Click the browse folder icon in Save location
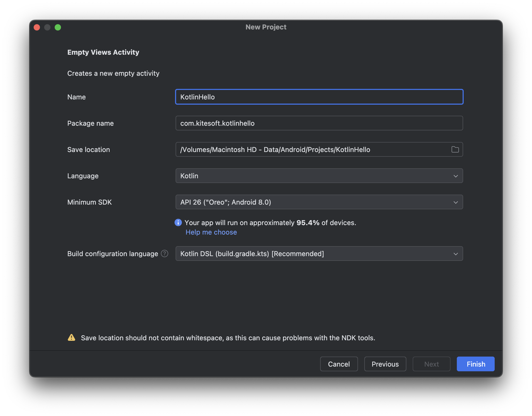 455,149
